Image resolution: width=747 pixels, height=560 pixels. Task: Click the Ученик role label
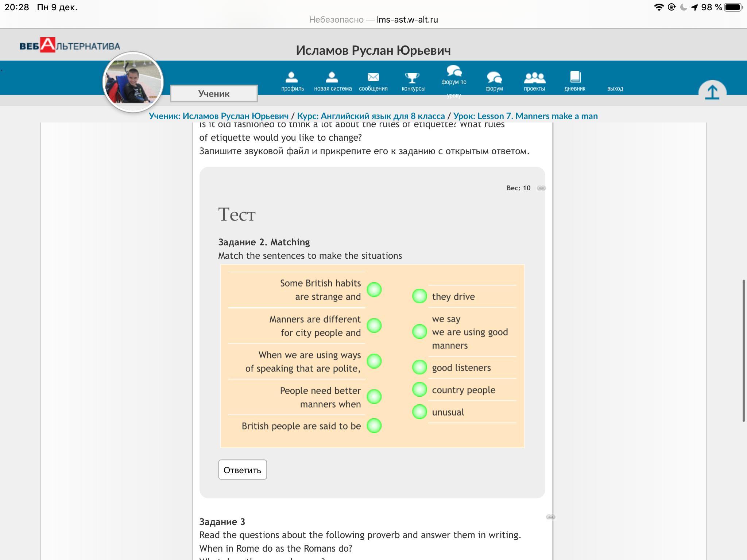pyautogui.click(x=214, y=94)
